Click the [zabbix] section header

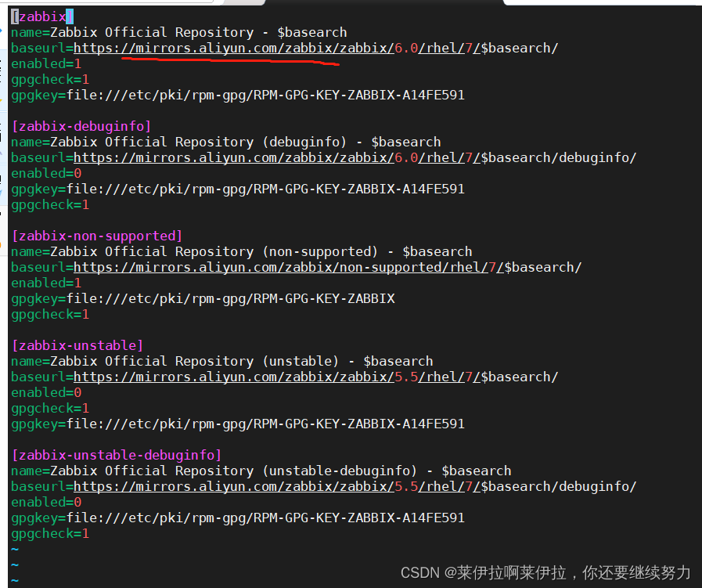(x=42, y=17)
